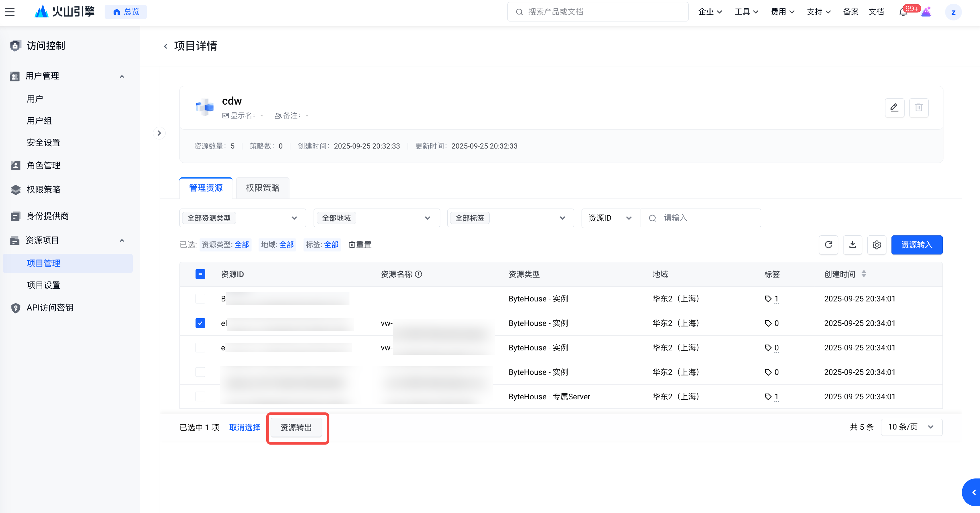The image size is (980, 513).
Task: Switch to the 权限策略 tab
Action: click(x=263, y=188)
